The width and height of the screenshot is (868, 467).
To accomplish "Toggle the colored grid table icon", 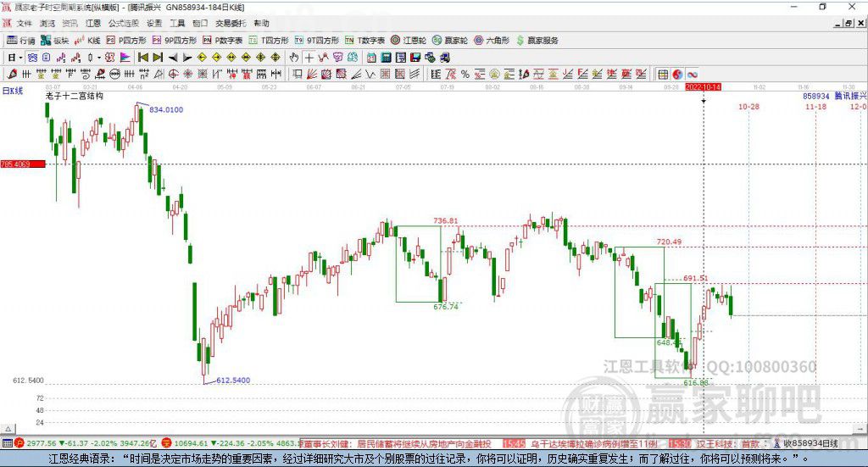I will point(663,74).
